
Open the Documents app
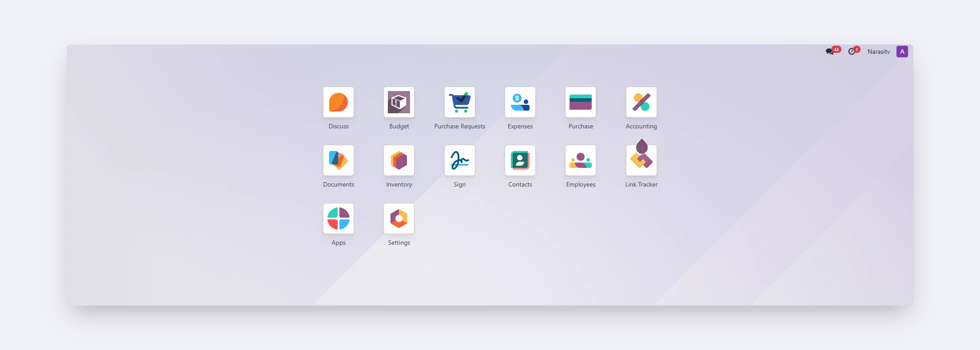coord(338,160)
